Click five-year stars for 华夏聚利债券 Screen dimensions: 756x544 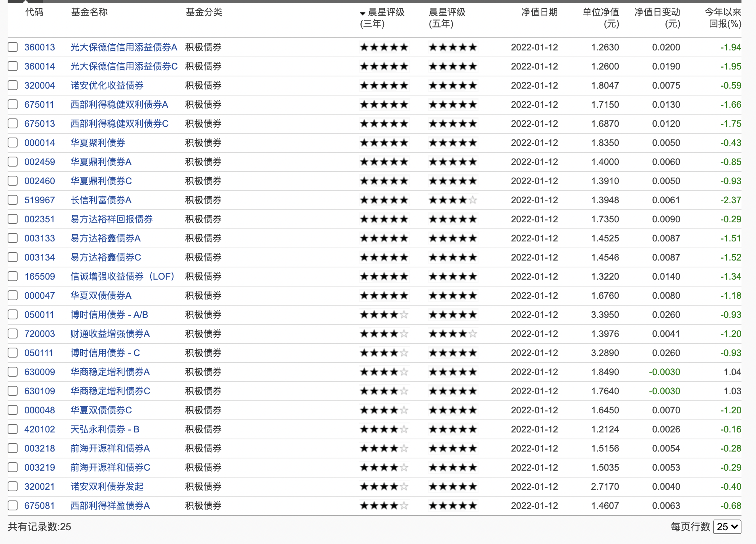pyautogui.click(x=453, y=143)
